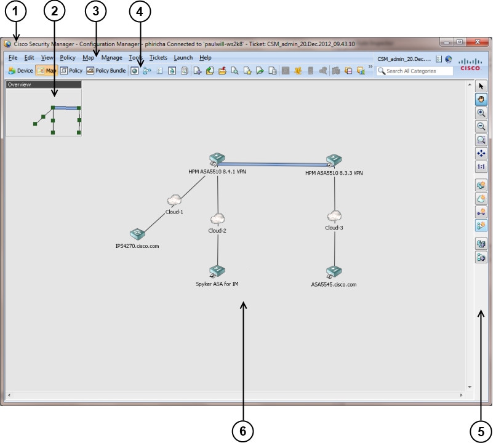
Task: Click the horizontal scrollbar right arrow
Action: 462,395
